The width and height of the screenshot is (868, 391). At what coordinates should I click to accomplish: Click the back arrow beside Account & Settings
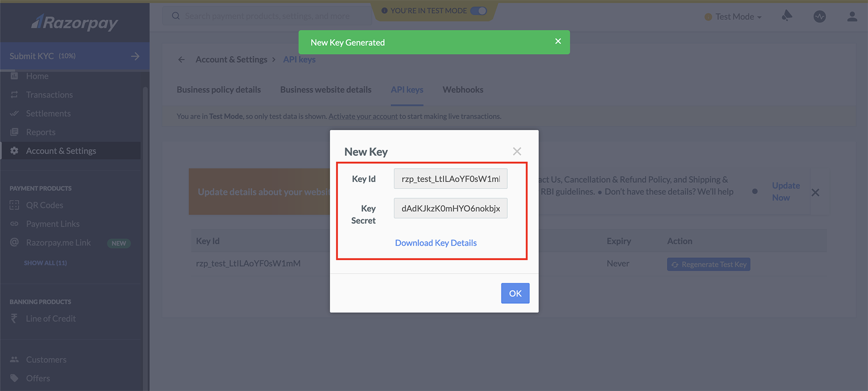click(x=181, y=59)
